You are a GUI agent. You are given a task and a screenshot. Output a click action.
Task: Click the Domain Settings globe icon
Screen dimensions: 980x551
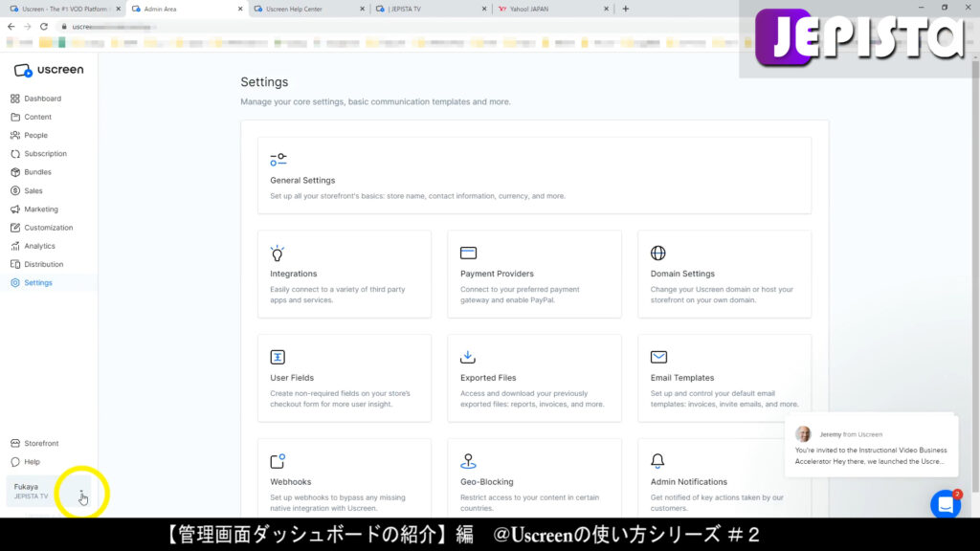click(x=658, y=253)
